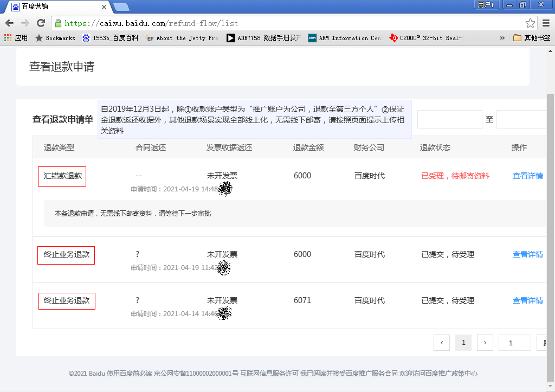This screenshot has width=555, height=392.
Task: Click the 财务公司 column header
Action: pos(369,147)
